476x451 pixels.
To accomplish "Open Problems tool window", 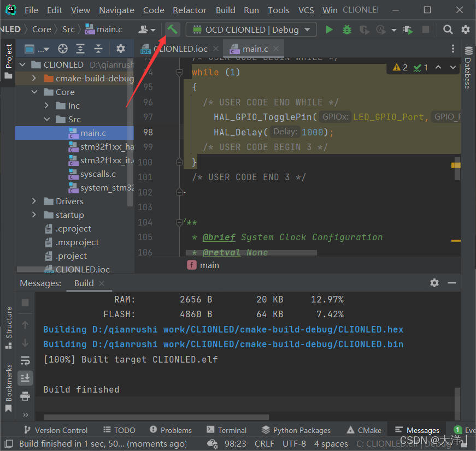I will point(171,430).
